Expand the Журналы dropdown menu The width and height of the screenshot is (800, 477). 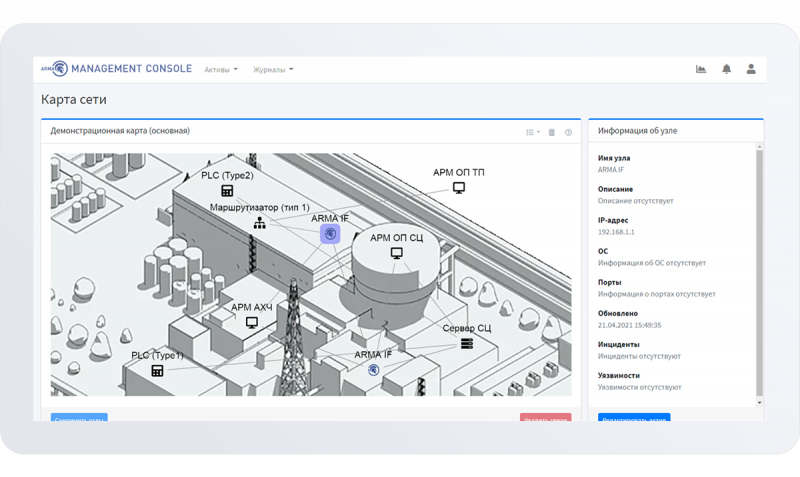pos(273,70)
